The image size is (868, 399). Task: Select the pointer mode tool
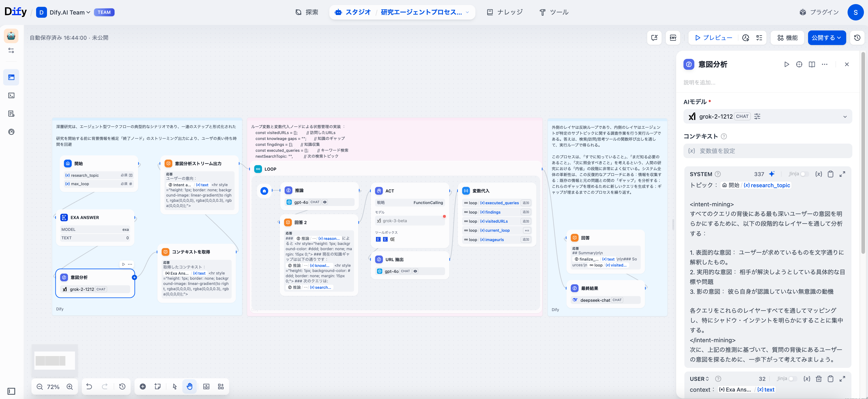pyautogui.click(x=175, y=387)
